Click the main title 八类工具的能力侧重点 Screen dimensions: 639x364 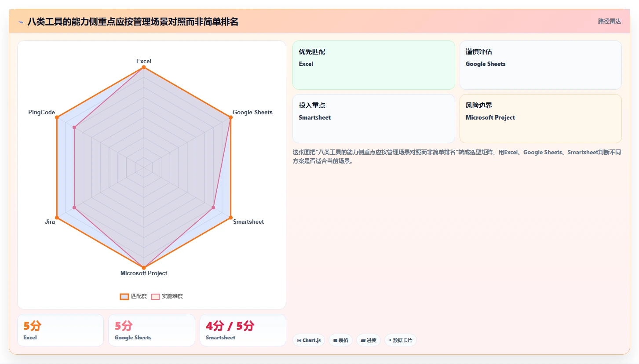133,22
